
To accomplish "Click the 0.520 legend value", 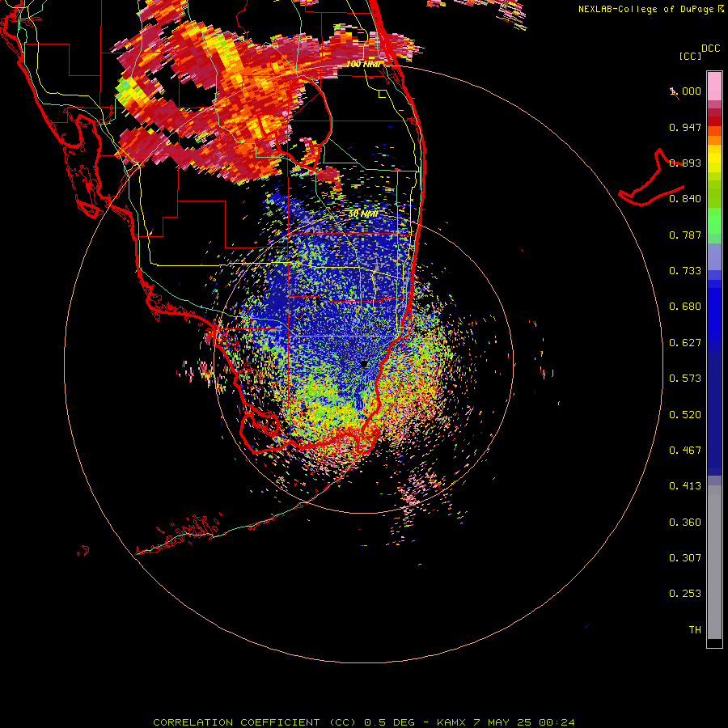I will (x=685, y=415).
